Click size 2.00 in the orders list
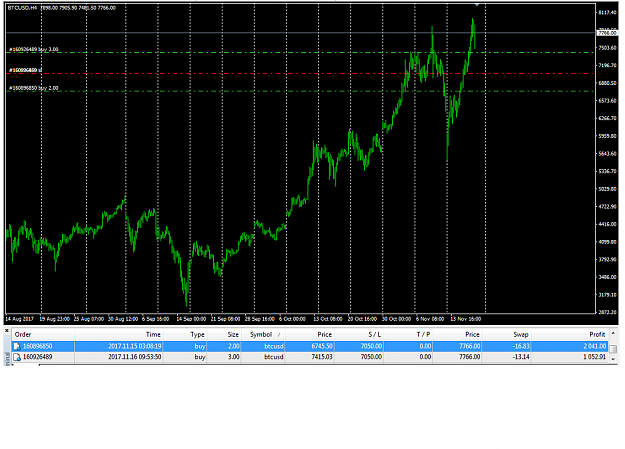Screen dimensions: 625x449 click(234, 346)
